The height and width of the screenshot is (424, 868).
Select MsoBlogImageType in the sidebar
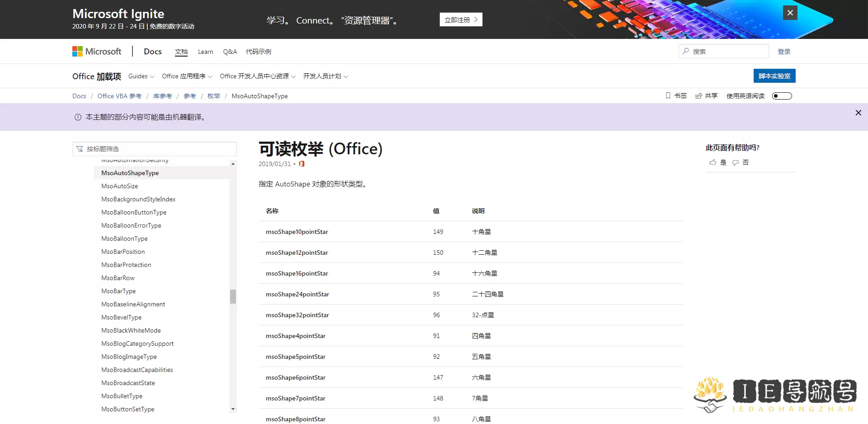[x=129, y=357]
